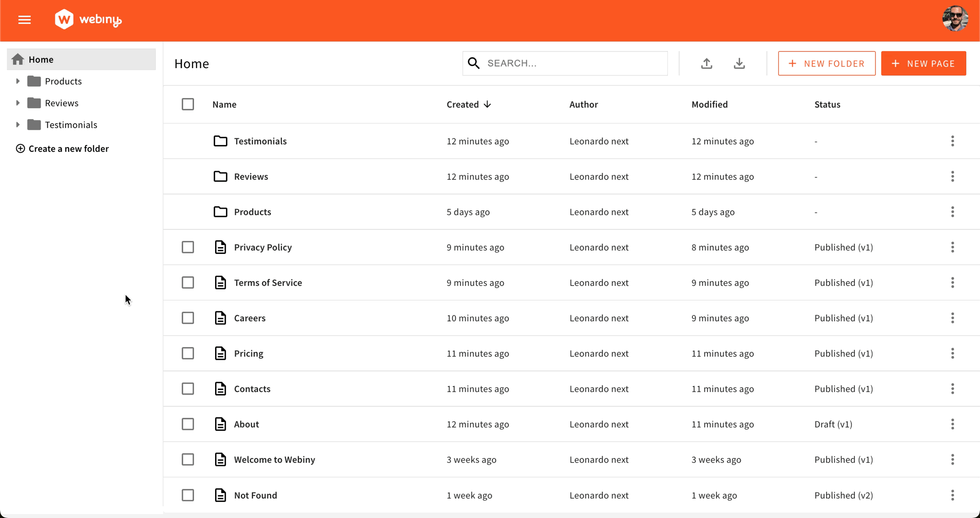Open the kebab menu for Testimonials folder

point(953,141)
